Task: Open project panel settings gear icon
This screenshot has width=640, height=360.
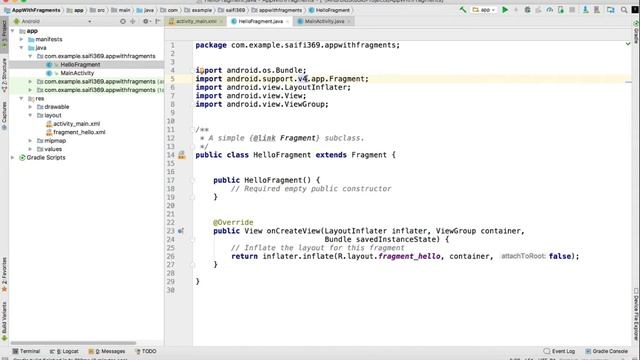Action: tap(146, 21)
